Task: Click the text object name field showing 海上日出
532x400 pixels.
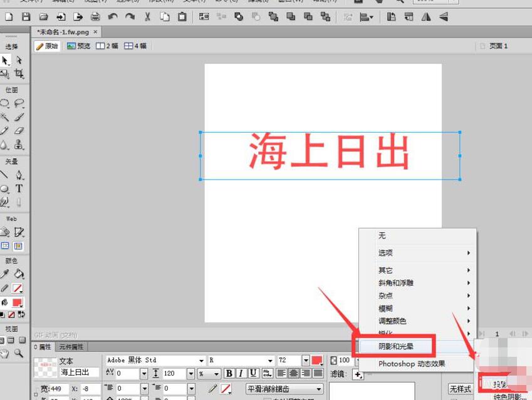Action: pyautogui.click(x=75, y=372)
